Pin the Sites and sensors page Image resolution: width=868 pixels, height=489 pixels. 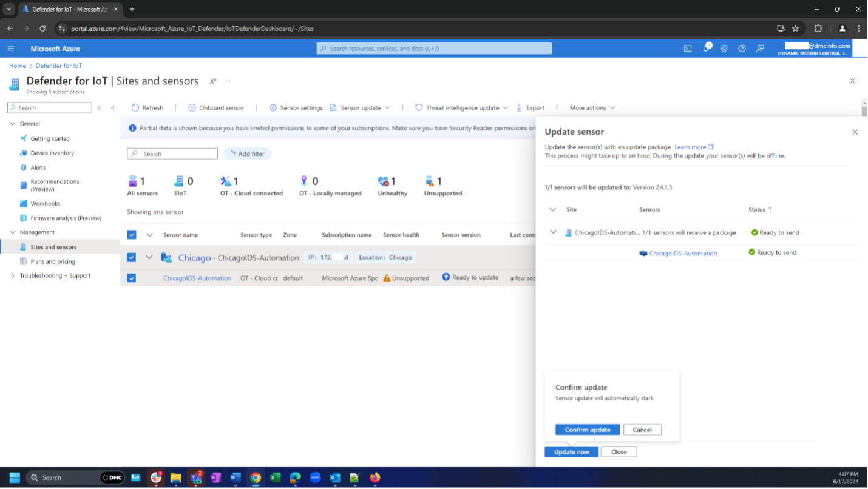213,81
